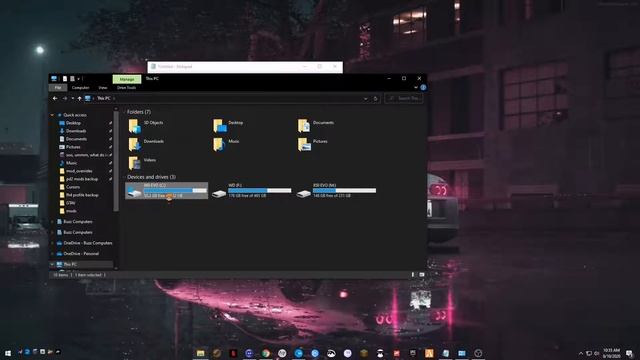Open the Windows Start menu
The image size is (640, 360).
coord(8,353)
